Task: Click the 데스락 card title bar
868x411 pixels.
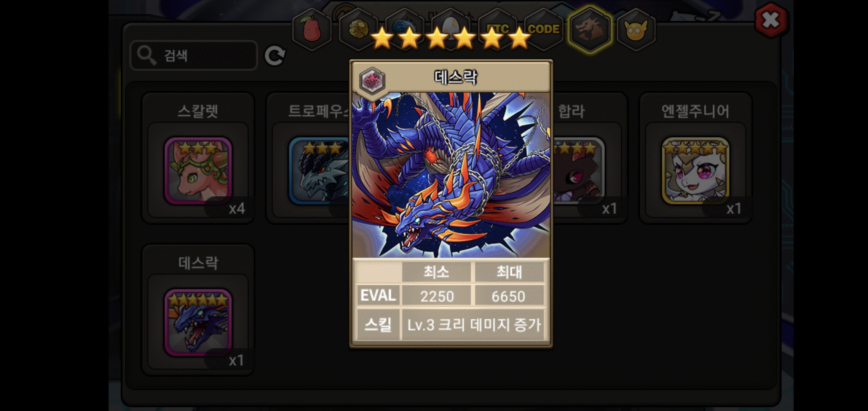Action: (451, 77)
